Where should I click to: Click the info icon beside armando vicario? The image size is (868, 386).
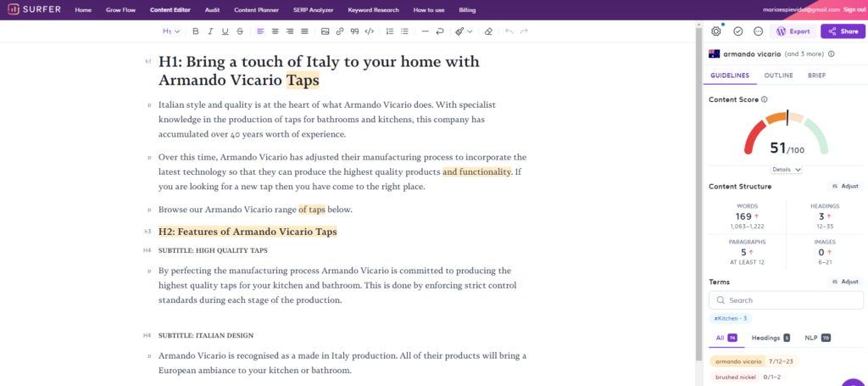point(832,54)
